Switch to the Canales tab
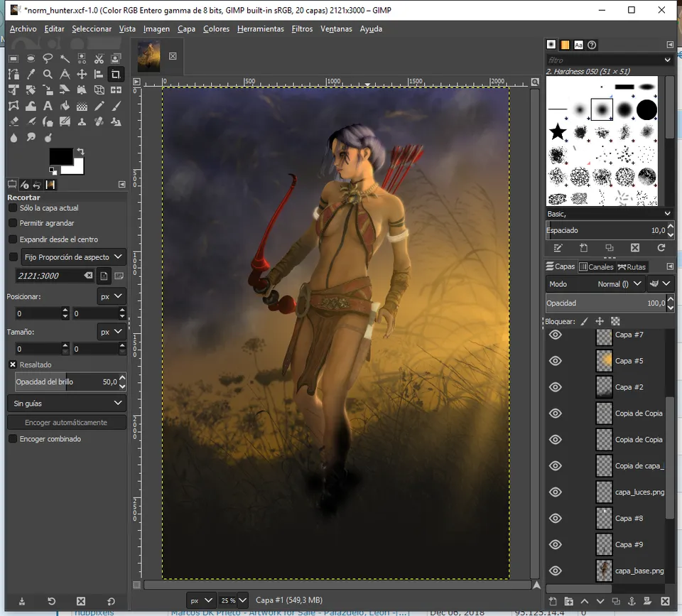This screenshot has width=682, height=616. tap(596, 266)
